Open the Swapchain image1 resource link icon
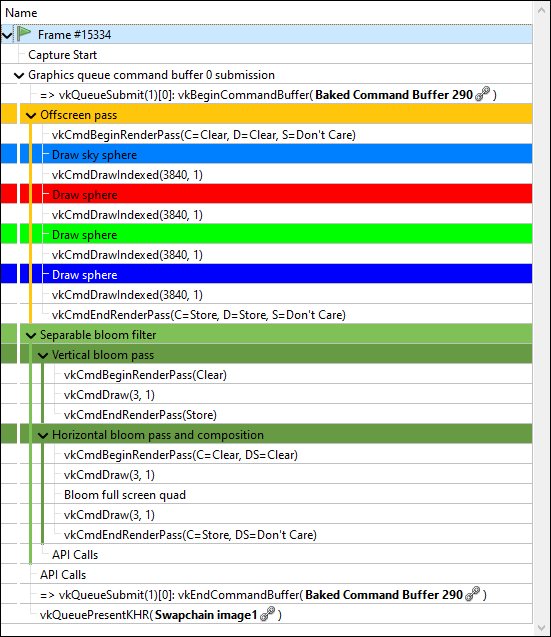The width and height of the screenshot is (551, 637). click(267, 614)
